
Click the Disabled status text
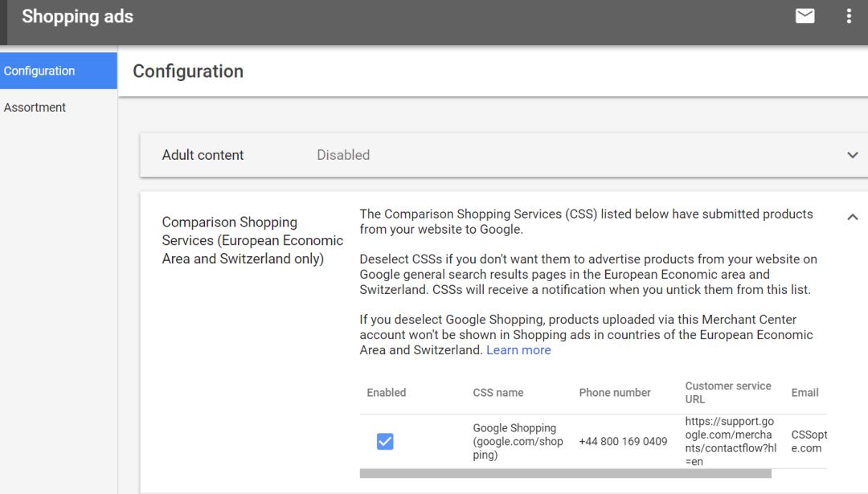[x=343, y=155]
